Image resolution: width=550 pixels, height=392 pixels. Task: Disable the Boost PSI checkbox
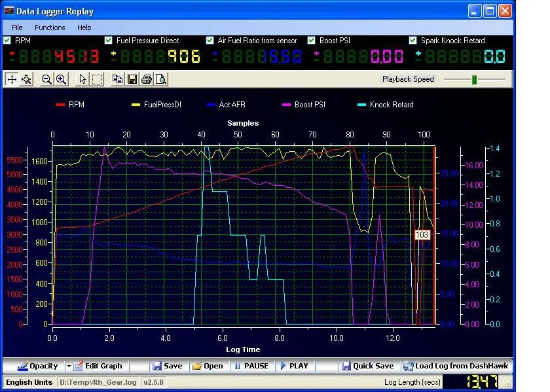pyautogui.click(x=311, y=41)
